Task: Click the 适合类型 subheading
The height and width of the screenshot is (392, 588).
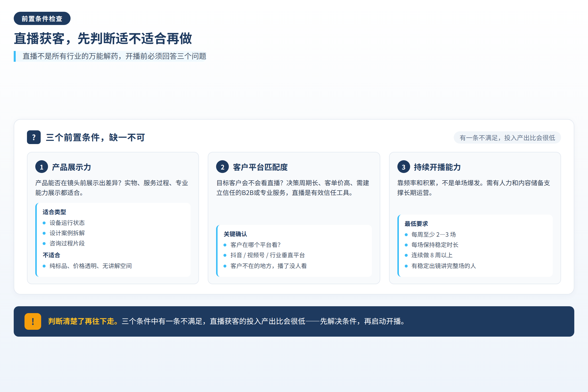Action: pyautogui.click(x=54, y=212)
